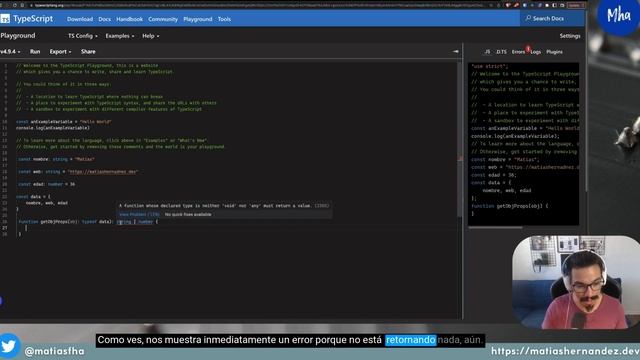Open the Docs navigation link
640x360 pixels.
click(x=104, y=19)
